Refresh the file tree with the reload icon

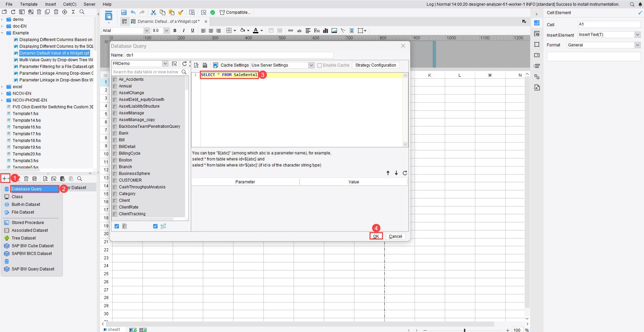[x=13, y=12]
